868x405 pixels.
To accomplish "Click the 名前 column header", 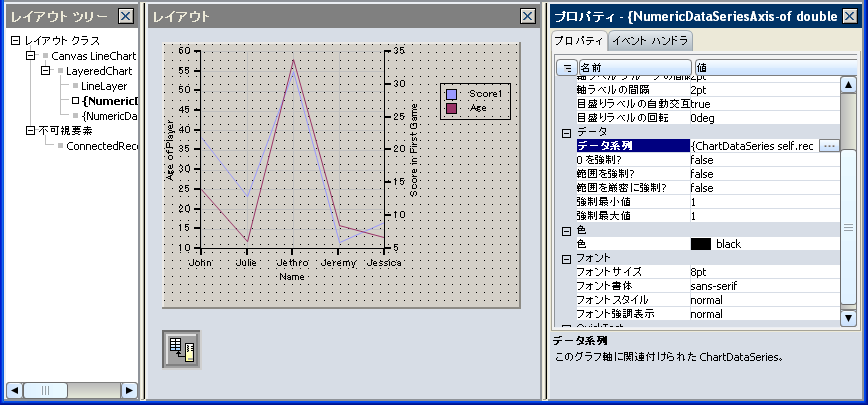I will 635,68.
